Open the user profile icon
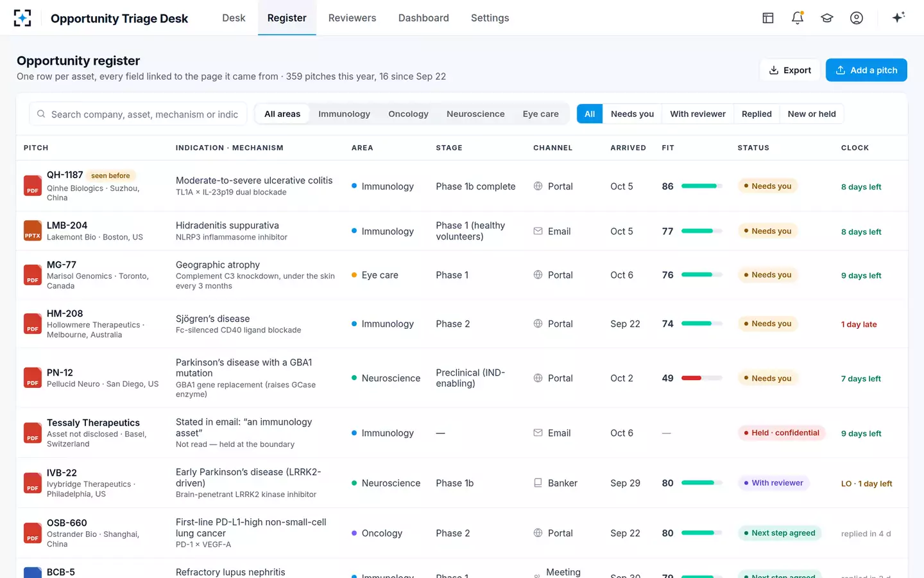 pyautogui.click(x=857, y=18)
